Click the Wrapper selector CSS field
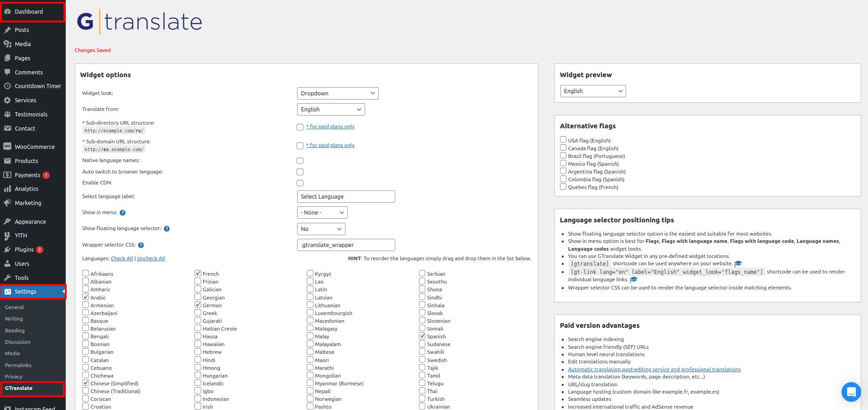Viewport: 868px width, 410px height. pyautogui.click(x=346, y=245)
